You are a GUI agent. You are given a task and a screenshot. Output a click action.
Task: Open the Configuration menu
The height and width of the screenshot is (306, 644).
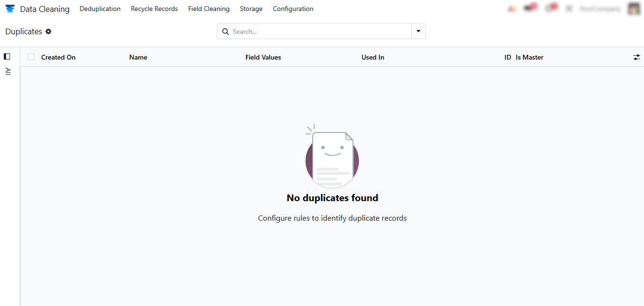[293, 9]
